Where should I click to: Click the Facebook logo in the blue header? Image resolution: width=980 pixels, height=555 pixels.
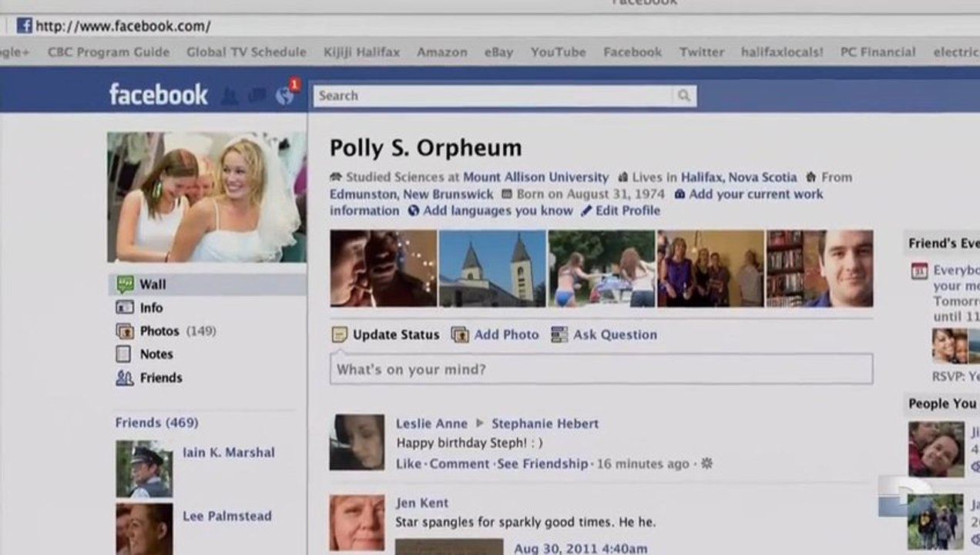tap(158, 95)
